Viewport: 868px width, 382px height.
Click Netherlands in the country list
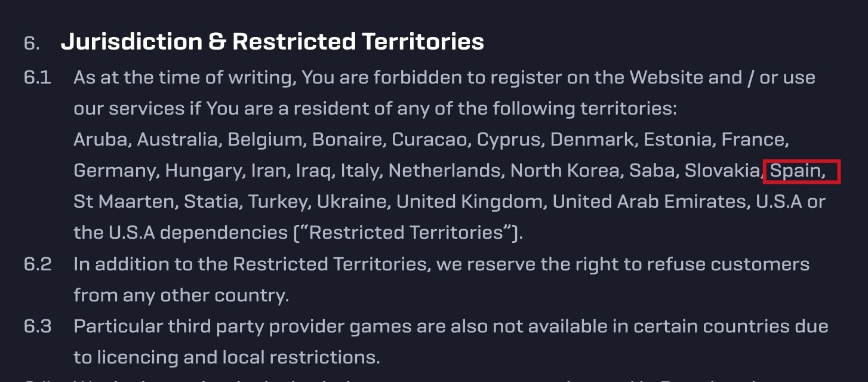tap(444, 171)
